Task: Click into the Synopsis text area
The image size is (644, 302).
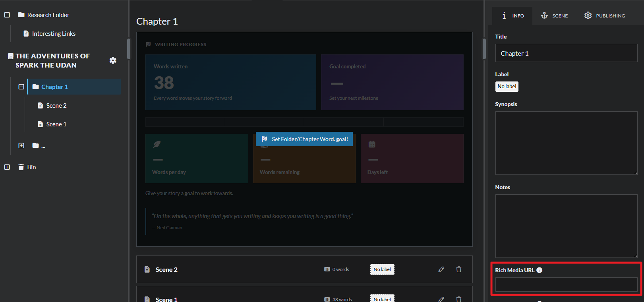Action: point(566,143)
